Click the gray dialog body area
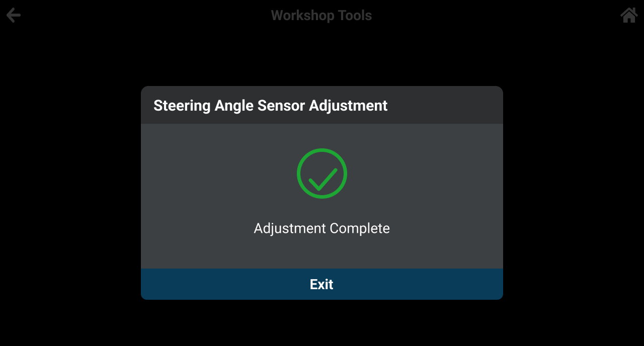The width and height of the screenshot is (644, 346). coord(201,201)
